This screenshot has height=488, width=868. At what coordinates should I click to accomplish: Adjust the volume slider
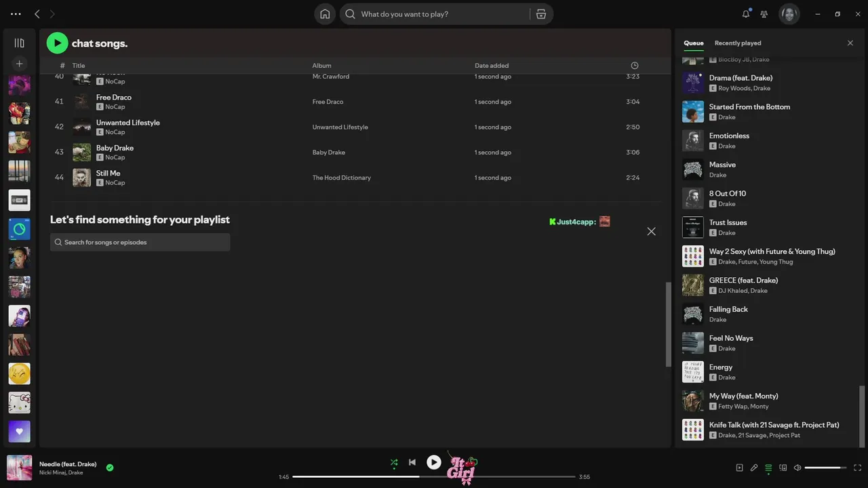click(x=826, y=468)
